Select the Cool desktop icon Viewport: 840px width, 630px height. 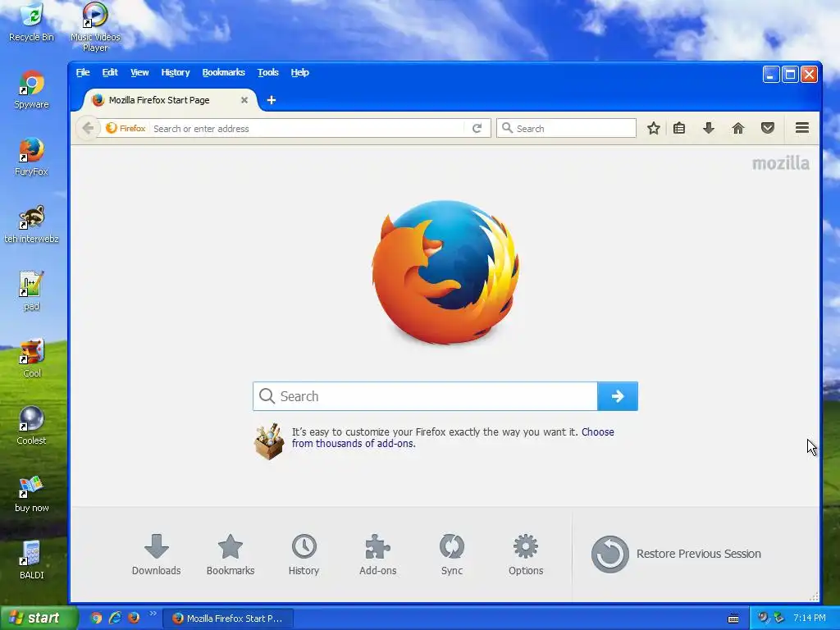pyautogui.click(x=31, y=358)
